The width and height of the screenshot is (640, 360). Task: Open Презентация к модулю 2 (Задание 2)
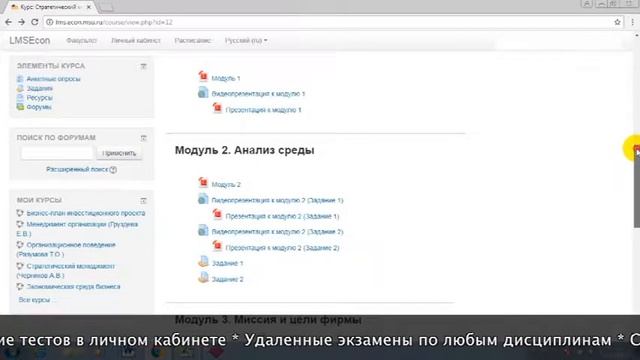coord(282,248)
